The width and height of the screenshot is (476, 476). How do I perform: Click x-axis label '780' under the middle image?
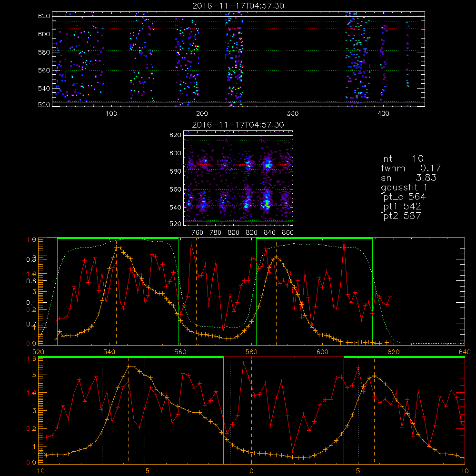[x=216, y=233]
